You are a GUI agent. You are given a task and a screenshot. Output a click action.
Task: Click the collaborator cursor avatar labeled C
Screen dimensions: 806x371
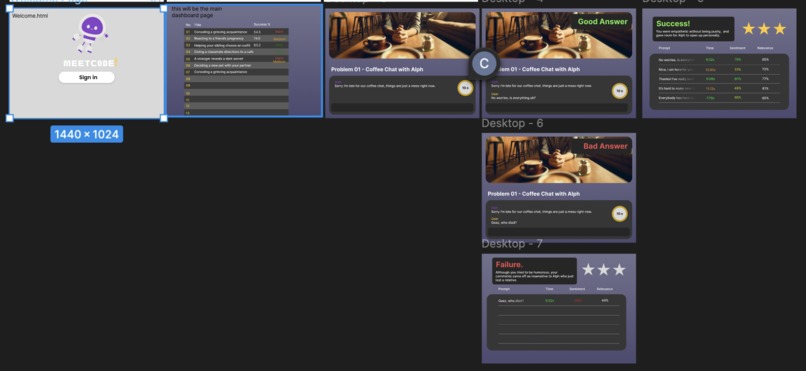click(484, 64)
